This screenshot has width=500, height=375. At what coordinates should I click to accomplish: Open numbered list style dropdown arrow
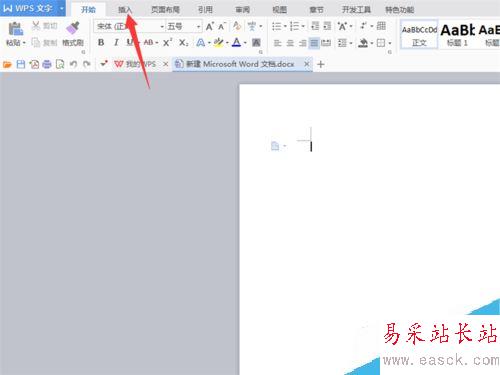tap(303, 26)
